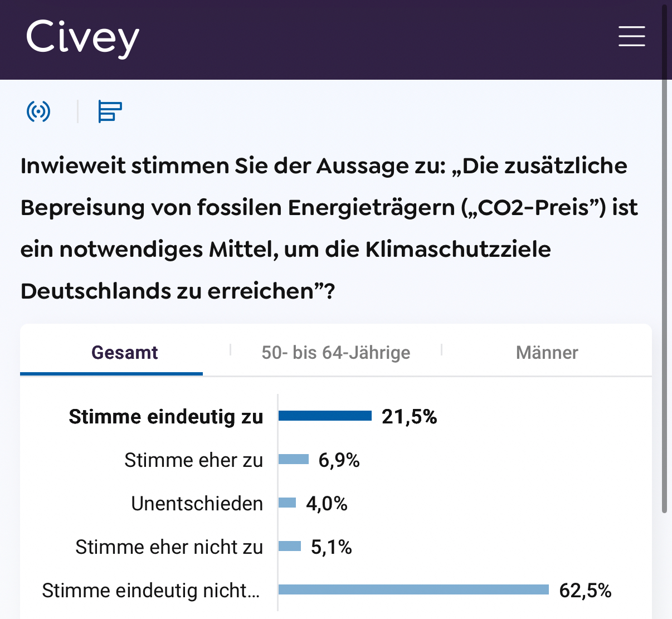This screenshot has height=619, width=672.
Task: Expand truncated 'Stimme eindeutig nicht…' label
Action: coord(151,591)
